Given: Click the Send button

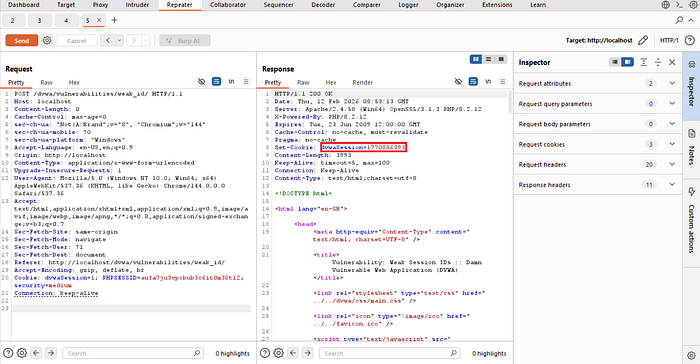Looking at the screenshot, I should pos(21,41).
